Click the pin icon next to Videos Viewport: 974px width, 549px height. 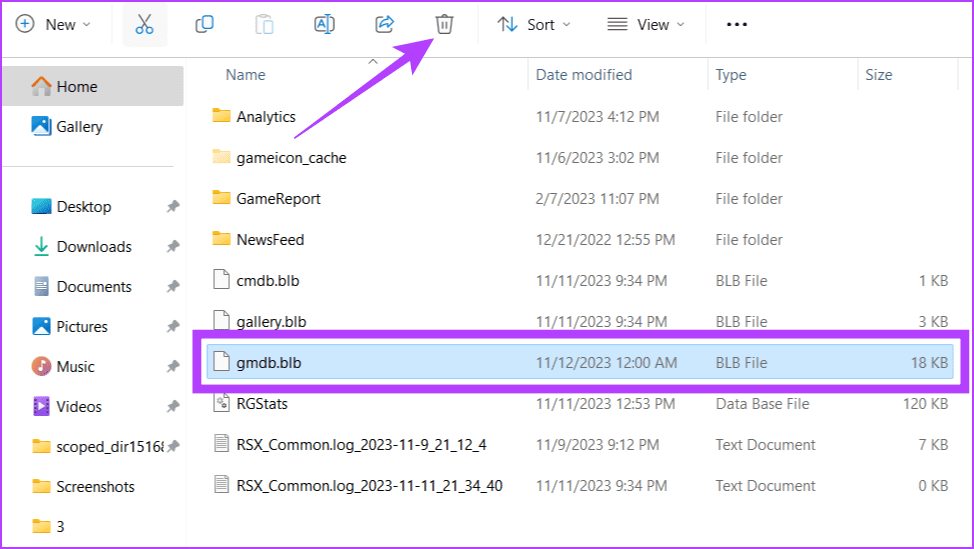click(173, 406)
